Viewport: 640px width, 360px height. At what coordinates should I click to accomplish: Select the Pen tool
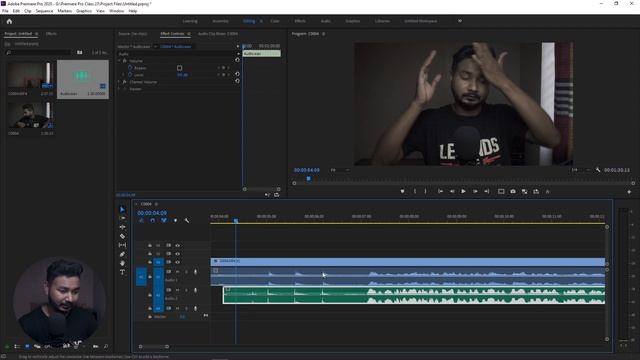click(122, 254)
